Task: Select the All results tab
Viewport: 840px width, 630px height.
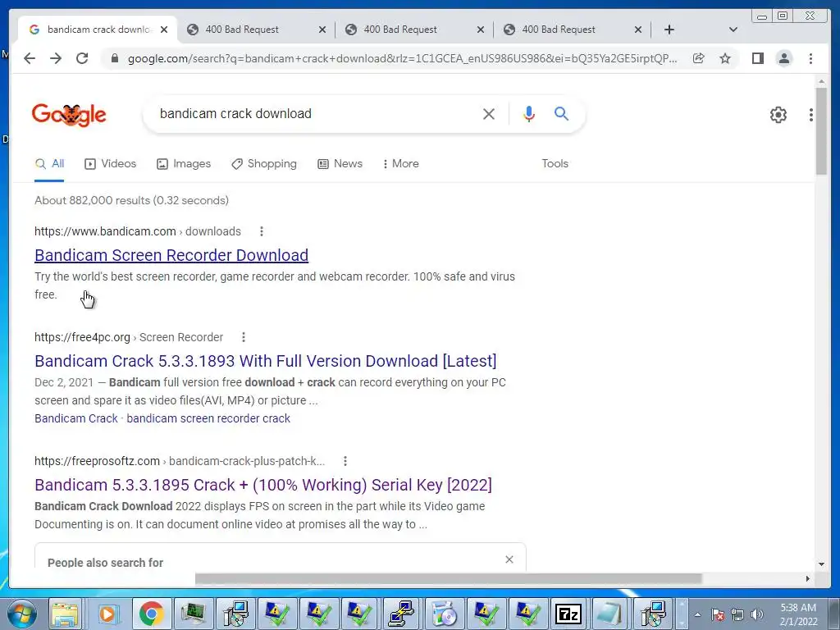Action: [x=49, y=164]
